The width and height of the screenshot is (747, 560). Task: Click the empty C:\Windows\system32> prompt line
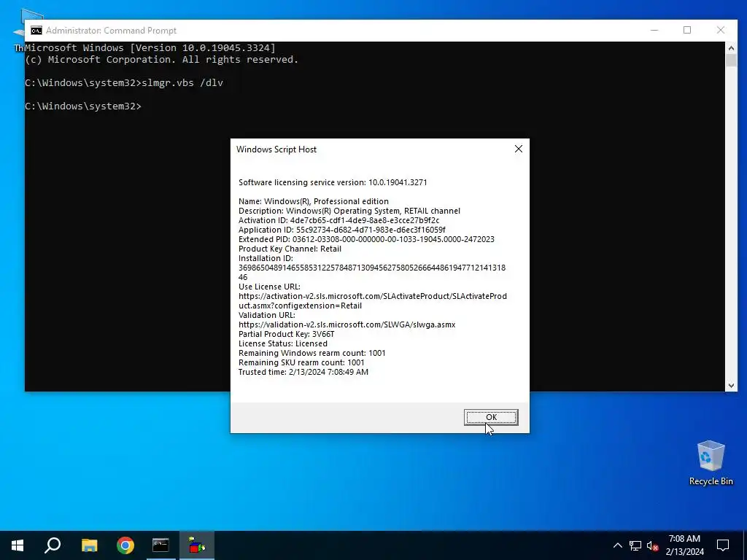point(83,106)
